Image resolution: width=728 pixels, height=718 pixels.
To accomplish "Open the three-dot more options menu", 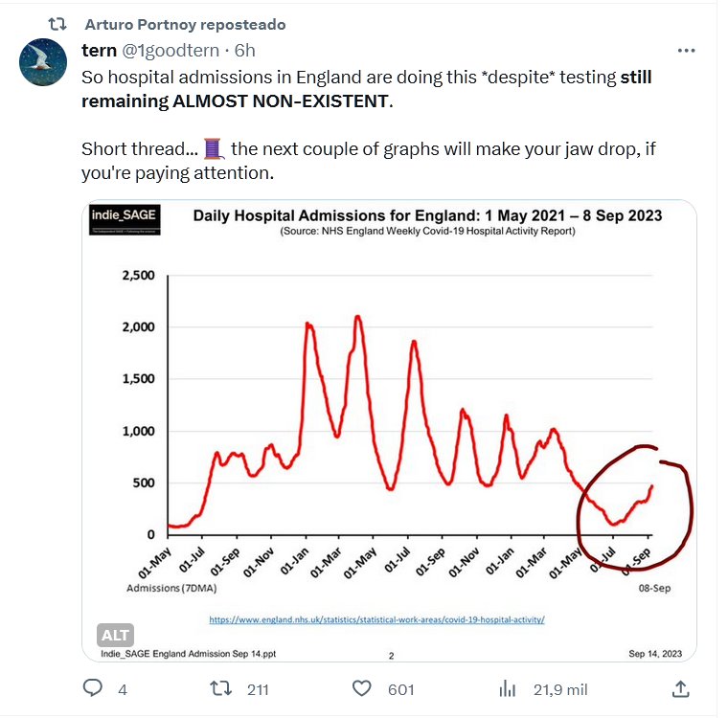I will tap(686, 51).
